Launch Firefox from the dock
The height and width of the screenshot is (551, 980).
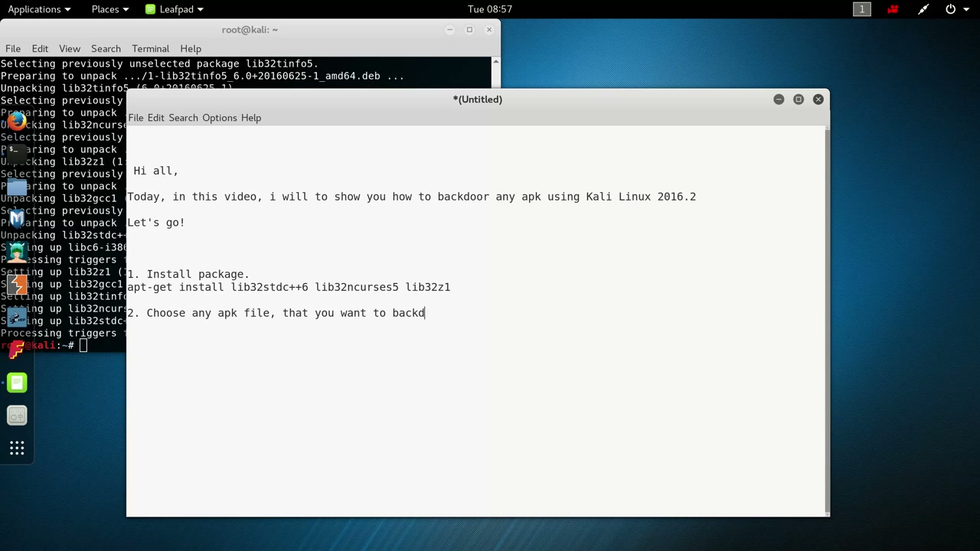[17, 121]
